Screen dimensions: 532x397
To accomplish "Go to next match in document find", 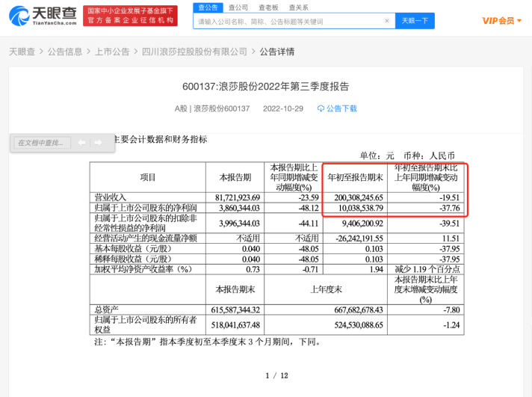I will click(98, 143).
